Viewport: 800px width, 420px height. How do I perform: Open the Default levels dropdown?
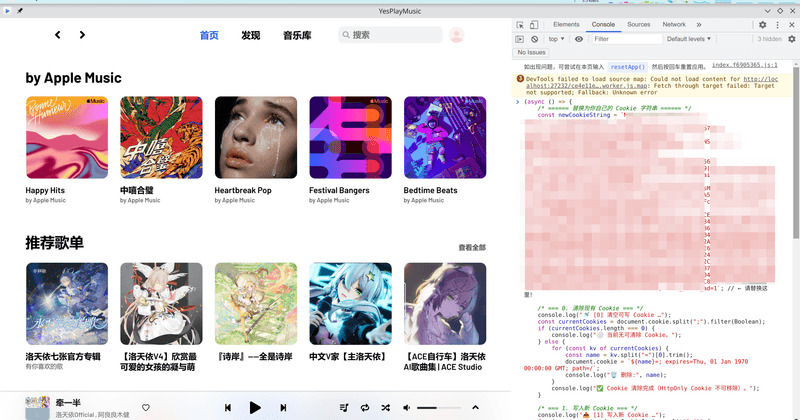689,39
